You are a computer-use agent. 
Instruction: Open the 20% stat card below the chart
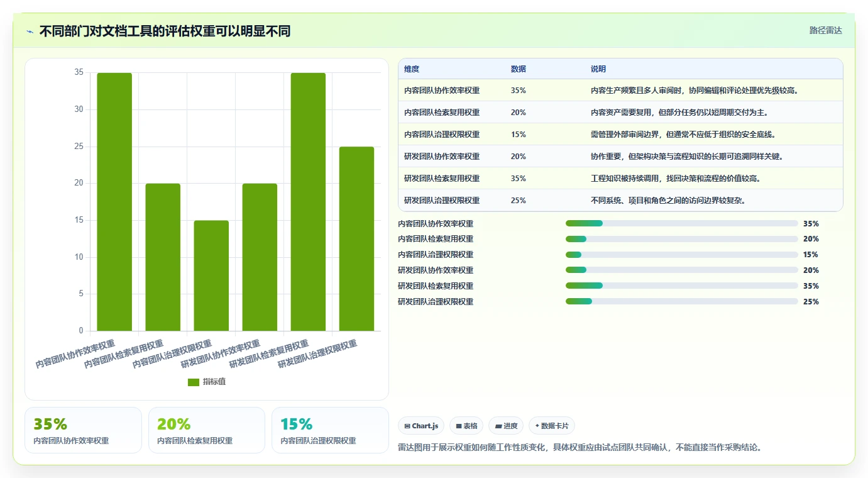point(207,430)
